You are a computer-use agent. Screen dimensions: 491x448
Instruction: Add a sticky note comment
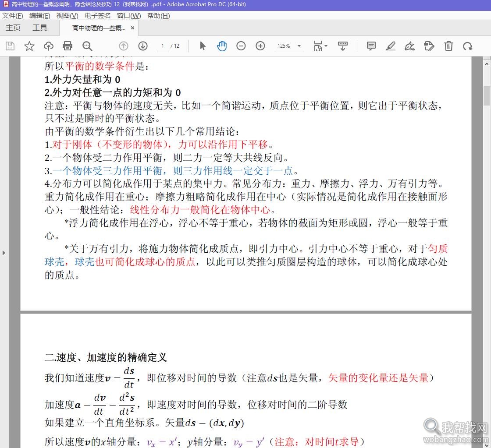(371, 46)
